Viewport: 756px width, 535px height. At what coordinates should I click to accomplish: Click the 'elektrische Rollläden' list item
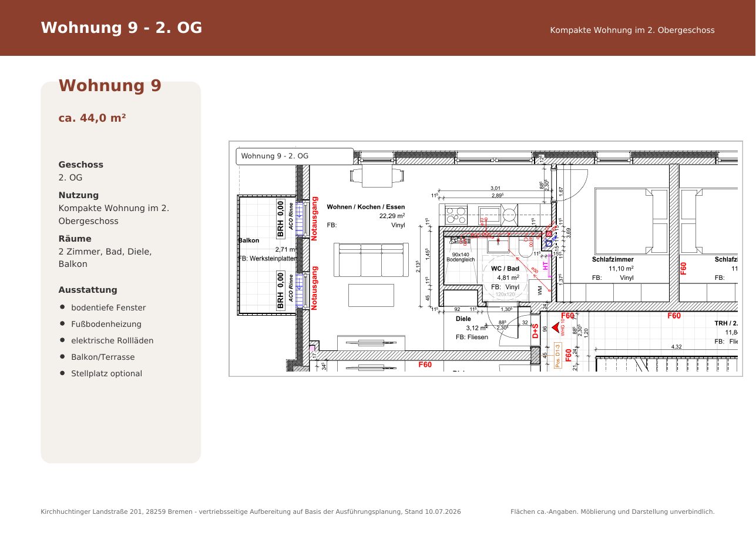pyautogui.click(x=112, y=340)
